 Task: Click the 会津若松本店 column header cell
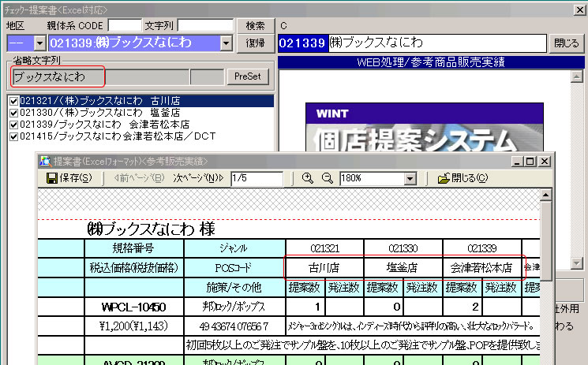pos(481,267)
